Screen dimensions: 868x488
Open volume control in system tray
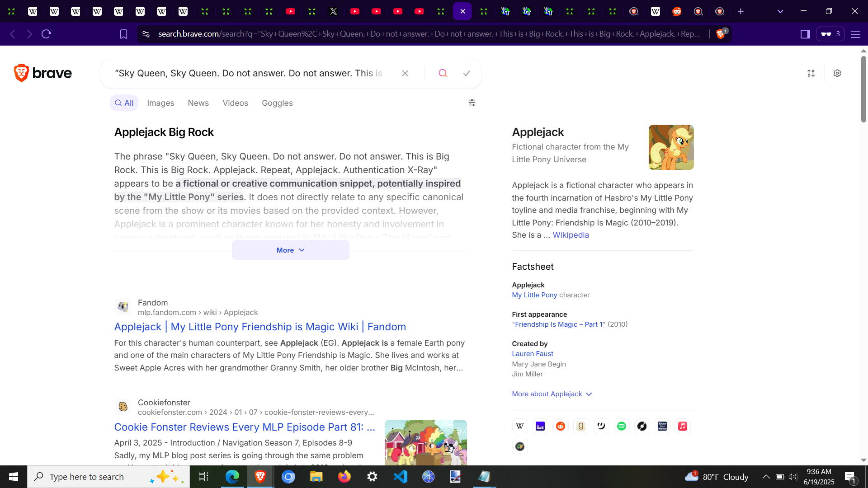pos(793,477)
